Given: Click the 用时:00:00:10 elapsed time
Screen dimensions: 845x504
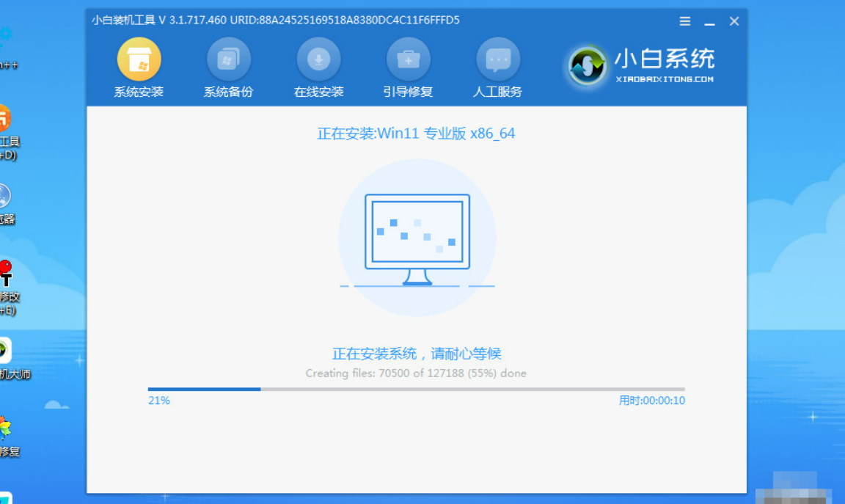Looking at the screenshot, I should pyautogui.click(x=651, y=401).
